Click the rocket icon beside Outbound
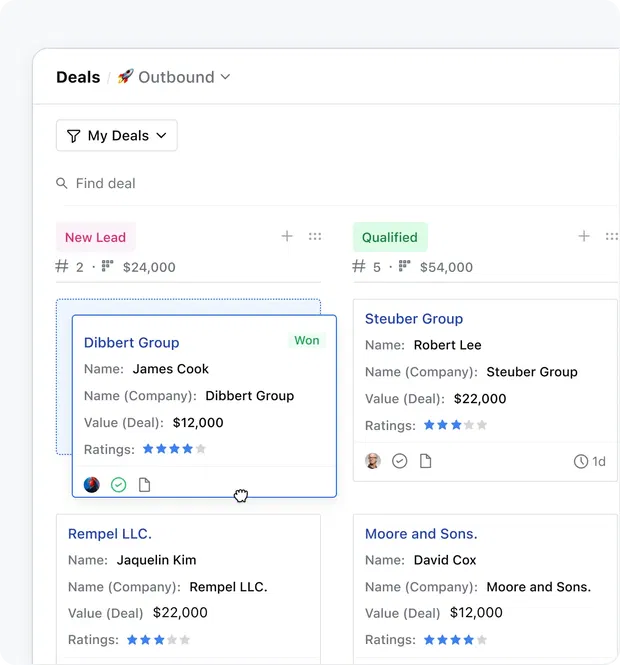 pos(126,77)
